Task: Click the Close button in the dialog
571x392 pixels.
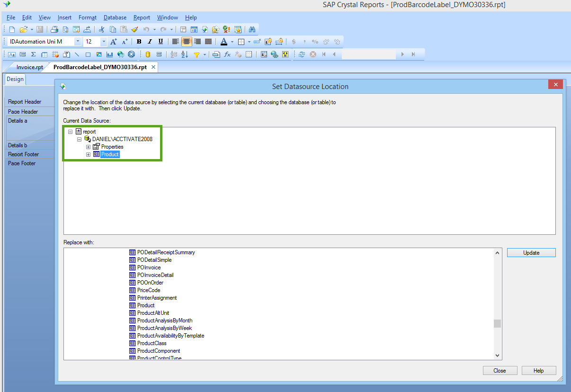Action: pyautogui.click(x=500, y=371)
